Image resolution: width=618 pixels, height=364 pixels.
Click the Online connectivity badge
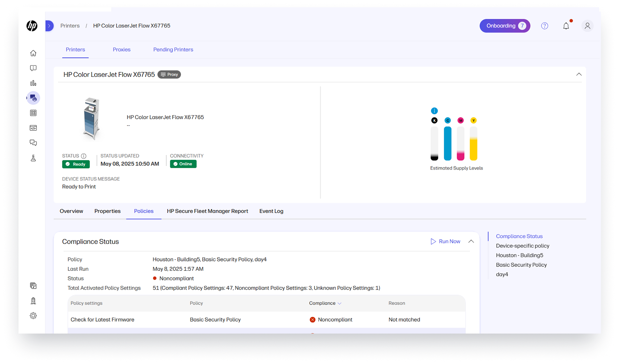click(x=183, y=164)
